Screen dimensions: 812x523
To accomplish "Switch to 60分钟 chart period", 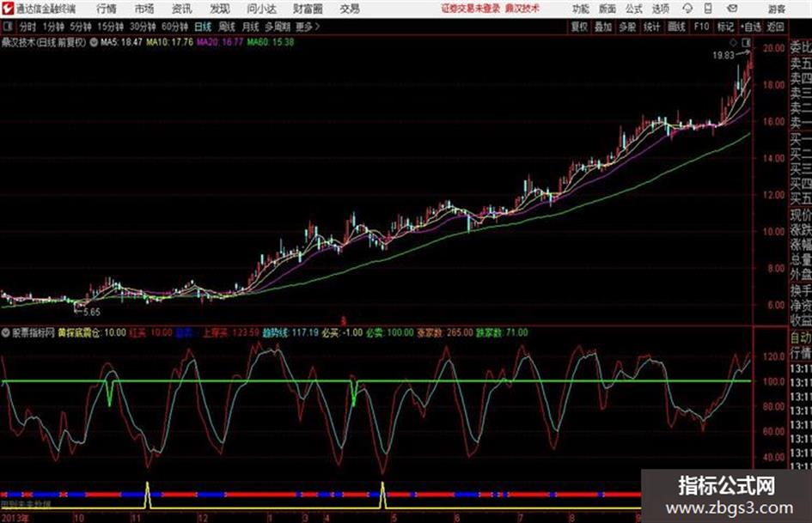I will 175,27.
